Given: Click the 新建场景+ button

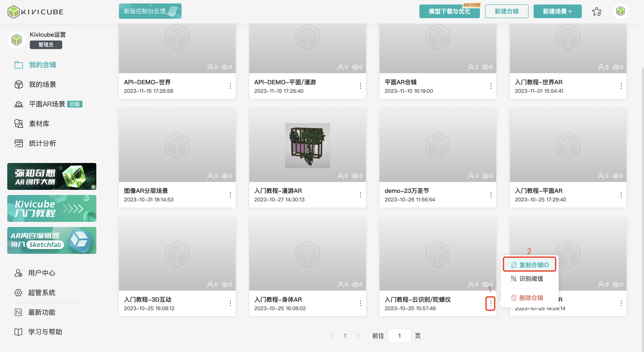Looking at the screenshot, I should (x=557, y=11).
